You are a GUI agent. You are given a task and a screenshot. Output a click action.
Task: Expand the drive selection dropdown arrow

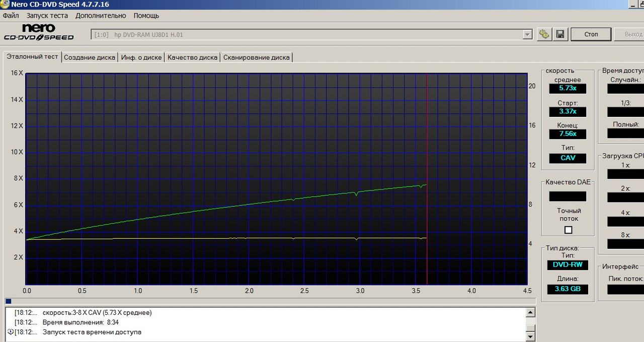527,35
